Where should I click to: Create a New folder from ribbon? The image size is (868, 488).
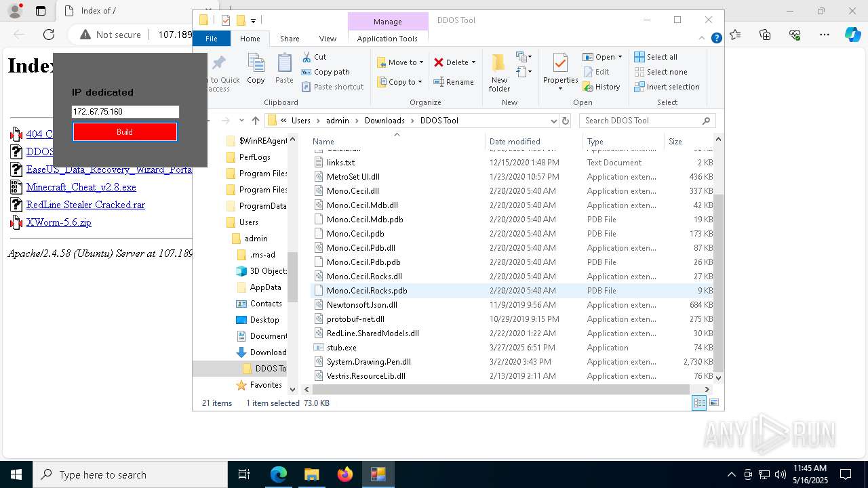pos(499,73)
